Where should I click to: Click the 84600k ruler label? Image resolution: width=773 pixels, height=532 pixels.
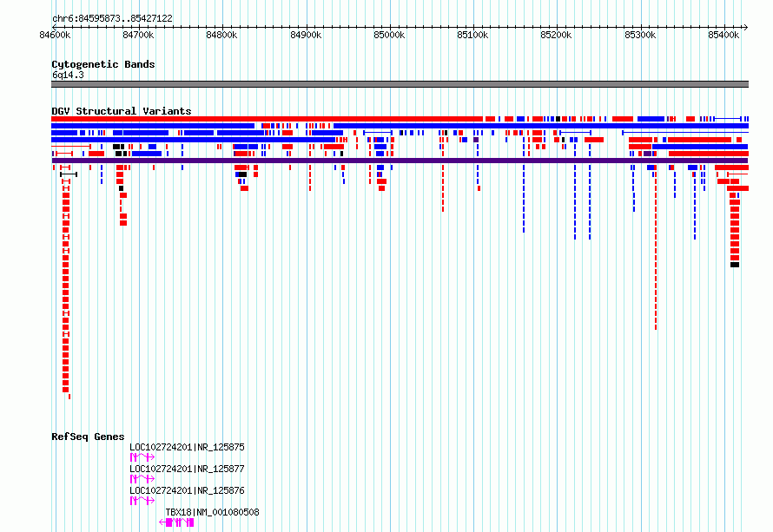tap(56, 35)
